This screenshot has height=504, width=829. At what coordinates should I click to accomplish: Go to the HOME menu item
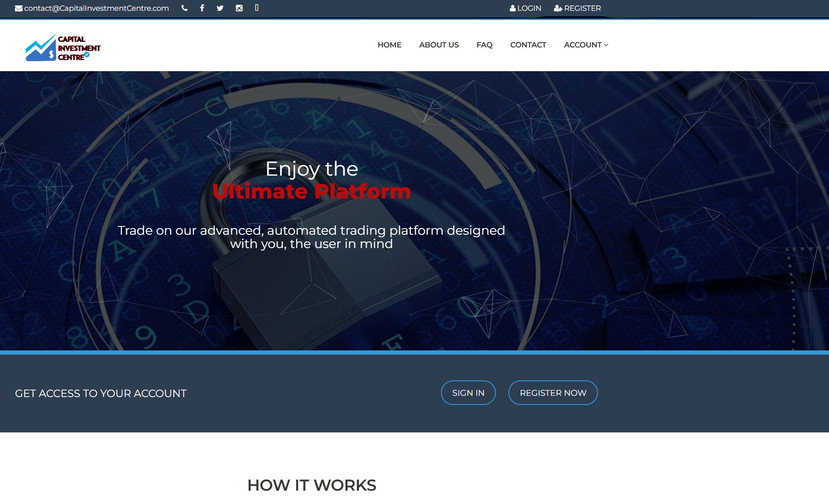point(389,45)
